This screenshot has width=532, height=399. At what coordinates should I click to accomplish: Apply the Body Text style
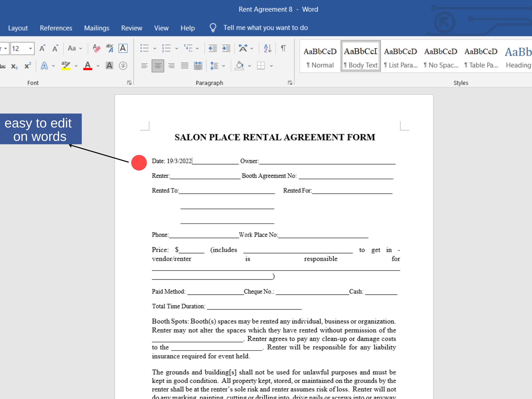coord(360,55)
